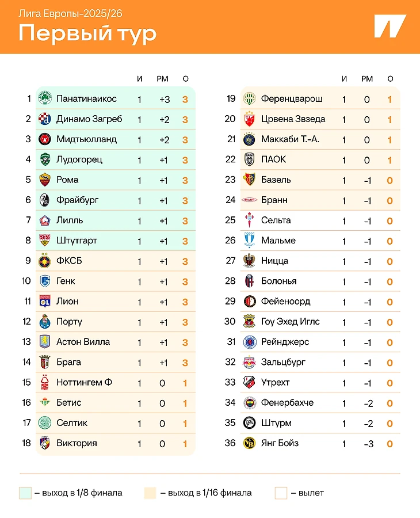Click the Динамо Загреб club logo
The height and width of the screenshot is (518, 420).
point(45,119)
